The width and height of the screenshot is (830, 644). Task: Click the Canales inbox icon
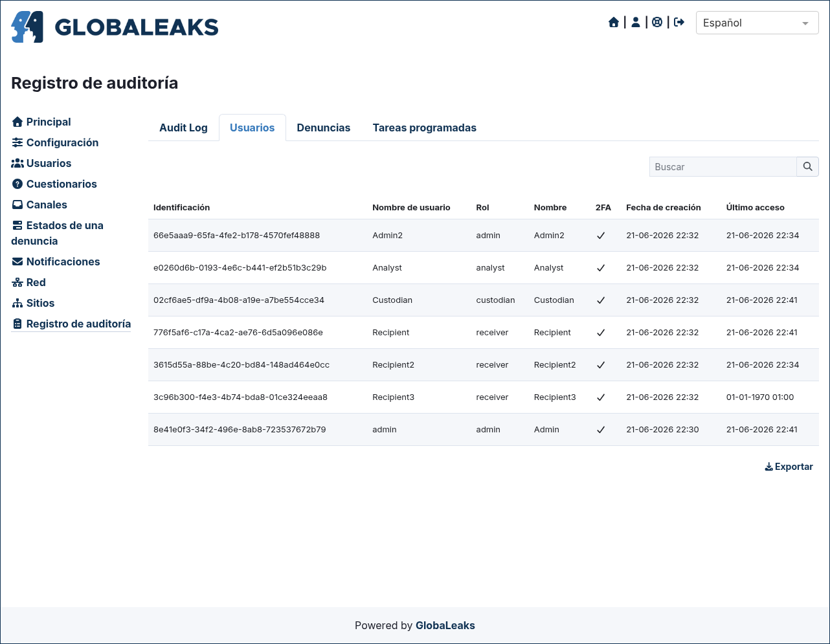tap(17, 205)
